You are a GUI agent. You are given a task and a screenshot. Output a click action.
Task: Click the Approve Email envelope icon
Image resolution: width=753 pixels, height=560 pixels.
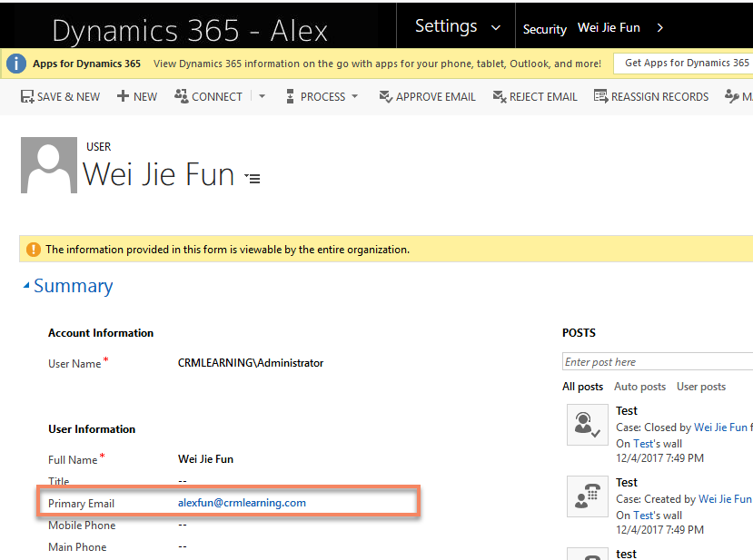[386, 96]
